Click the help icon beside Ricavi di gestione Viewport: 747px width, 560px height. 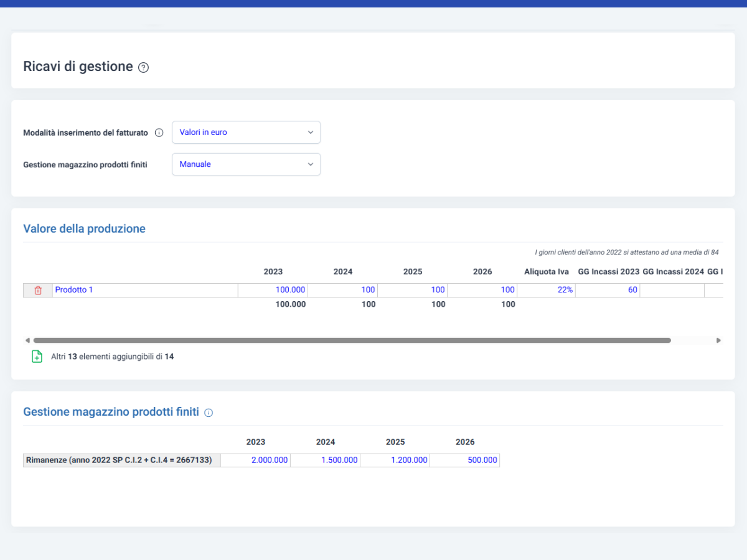click(143, 67)
